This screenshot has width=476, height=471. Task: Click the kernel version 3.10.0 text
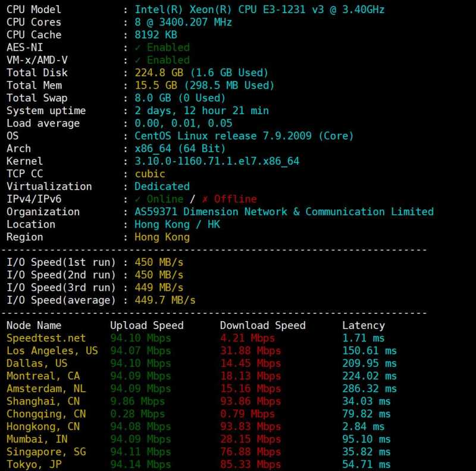217,161
